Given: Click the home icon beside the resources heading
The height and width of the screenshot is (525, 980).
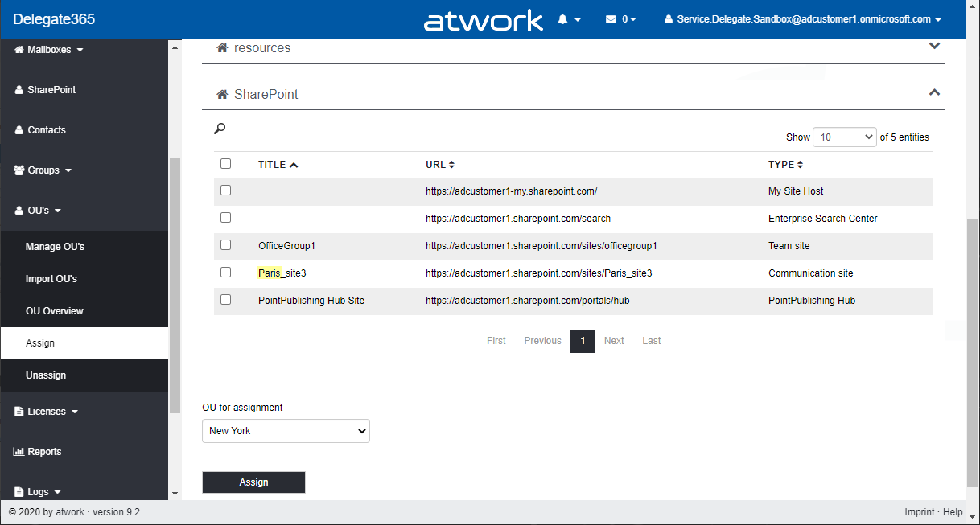Looking at the screenshot, I should tap(222, 48).
